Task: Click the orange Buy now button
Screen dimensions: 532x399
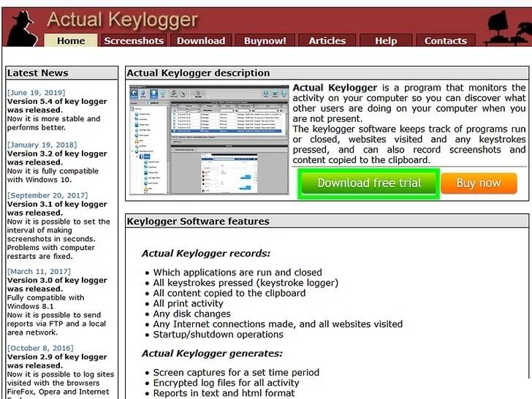Action: [x=479, y=183]
